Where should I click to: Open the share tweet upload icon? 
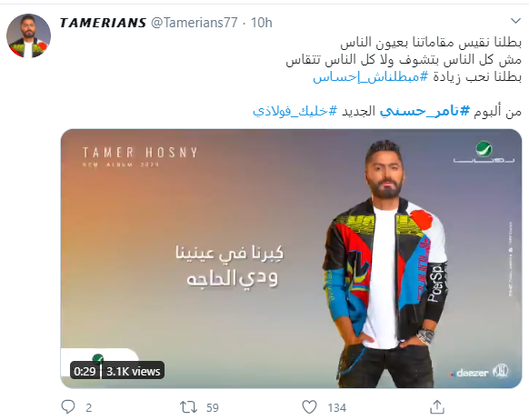pyautogui.click(x=437, y=406)
